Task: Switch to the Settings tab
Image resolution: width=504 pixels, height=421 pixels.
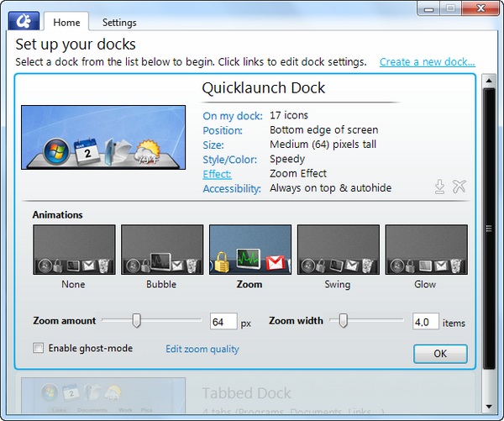Action: click(119, 23)
